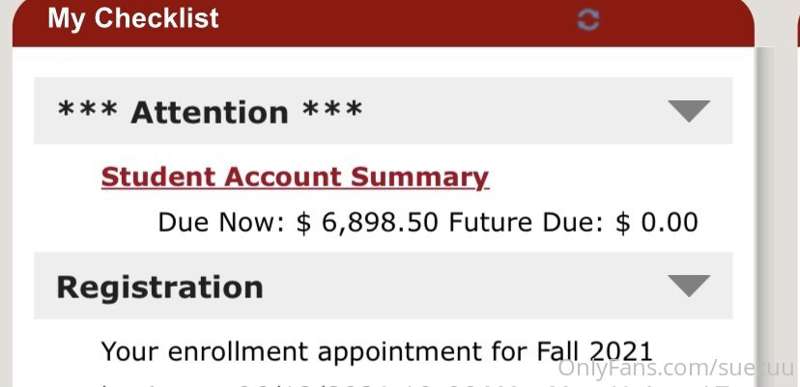Collapse the Attention section arrow

pos(689,111)
